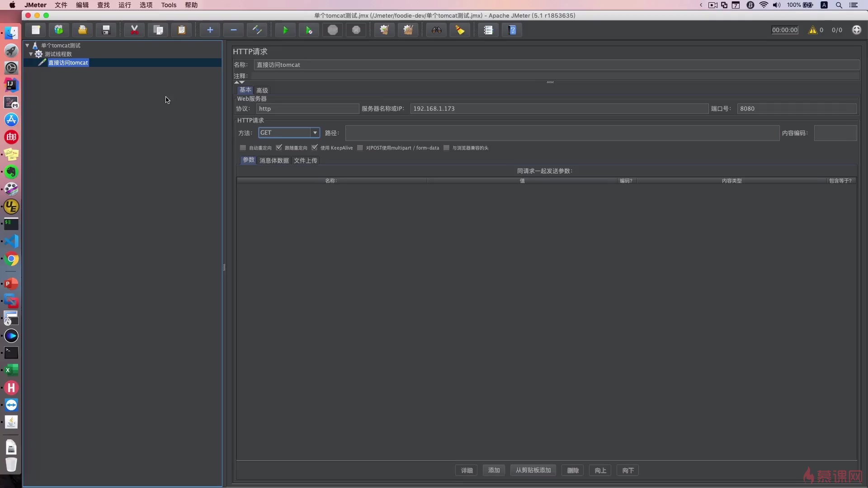The height and width of the screenshot is (488, 868).
Task: Open the 运行 menu
Action: click(124, 5)
